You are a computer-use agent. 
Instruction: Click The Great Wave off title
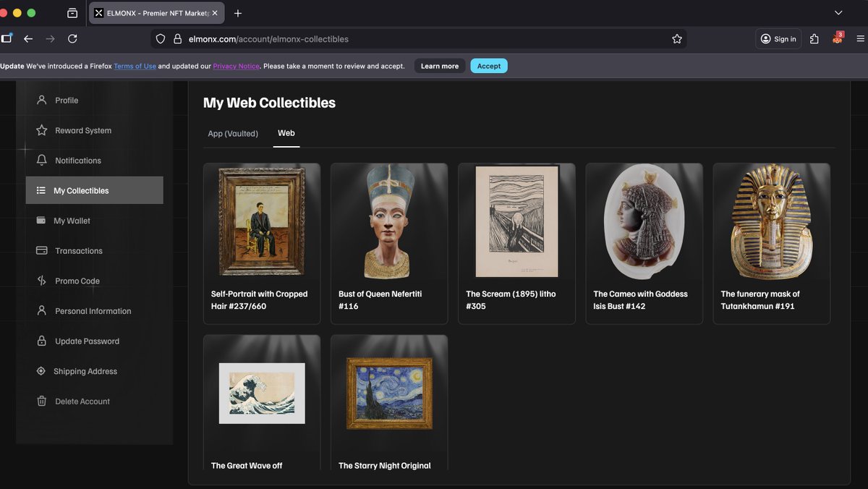[x=247, y=466]
